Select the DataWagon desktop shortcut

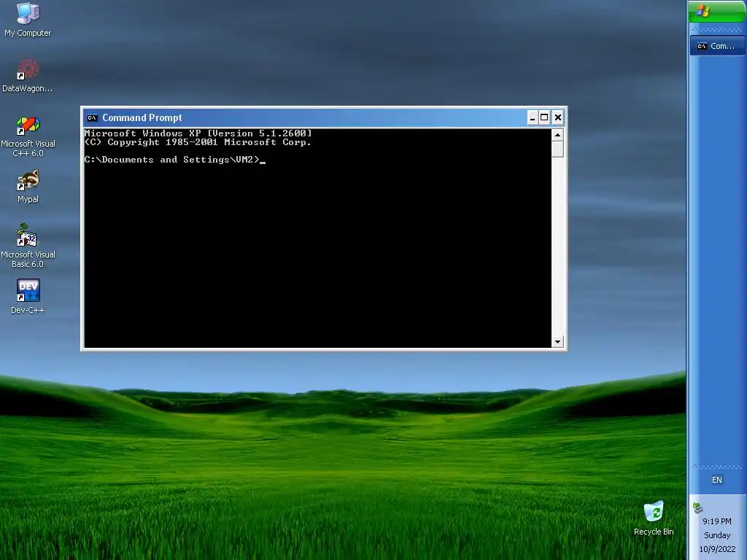(28, 75)
